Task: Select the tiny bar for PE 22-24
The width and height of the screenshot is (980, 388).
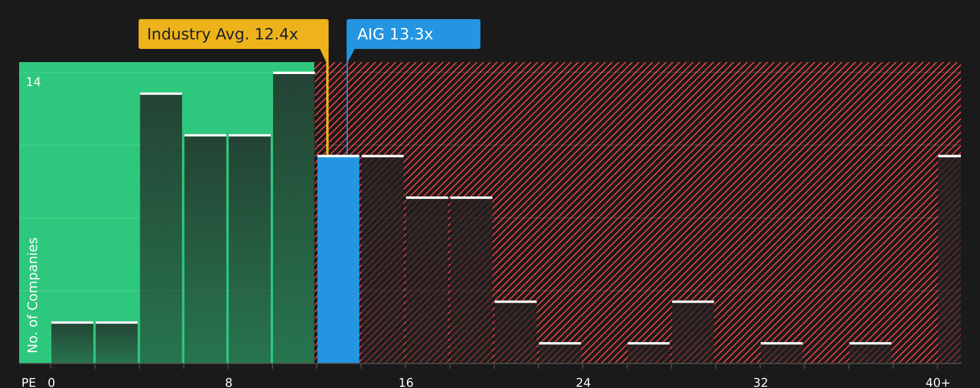Action: point(560,353)
